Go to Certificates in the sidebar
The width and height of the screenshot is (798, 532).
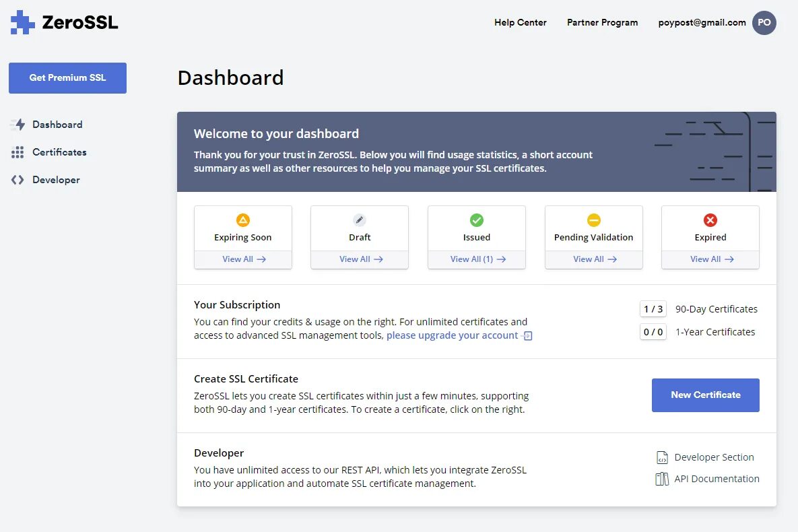click(x=59, y=152)
